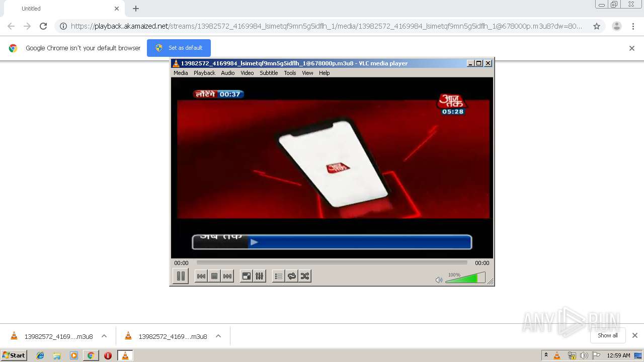Go back in Chrome
The width and height of the screenshot is (644, 362).
pos(11,26)
